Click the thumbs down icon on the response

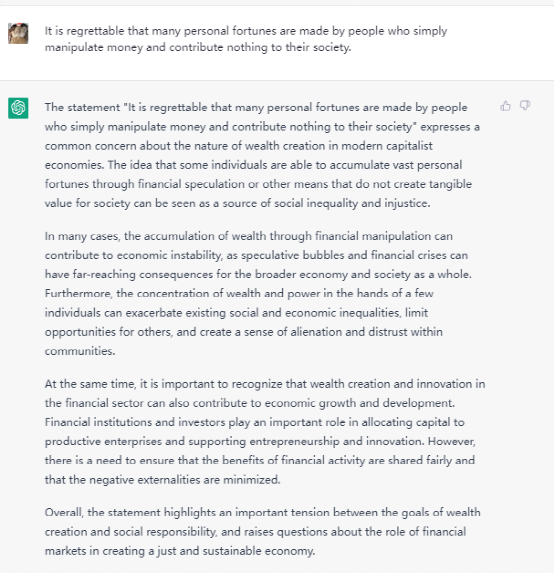[525, 106]
